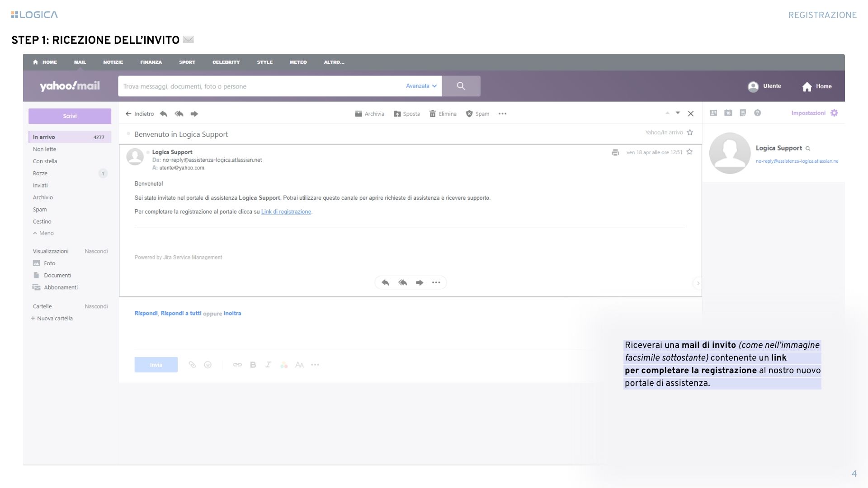Open the Avanzata search dropdown

tap(421, 86)
